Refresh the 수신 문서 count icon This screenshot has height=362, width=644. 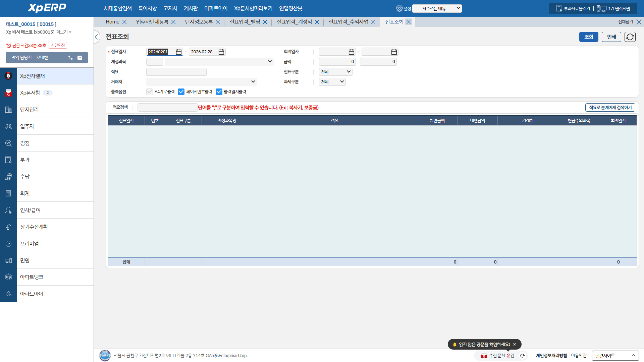(522, 356)
